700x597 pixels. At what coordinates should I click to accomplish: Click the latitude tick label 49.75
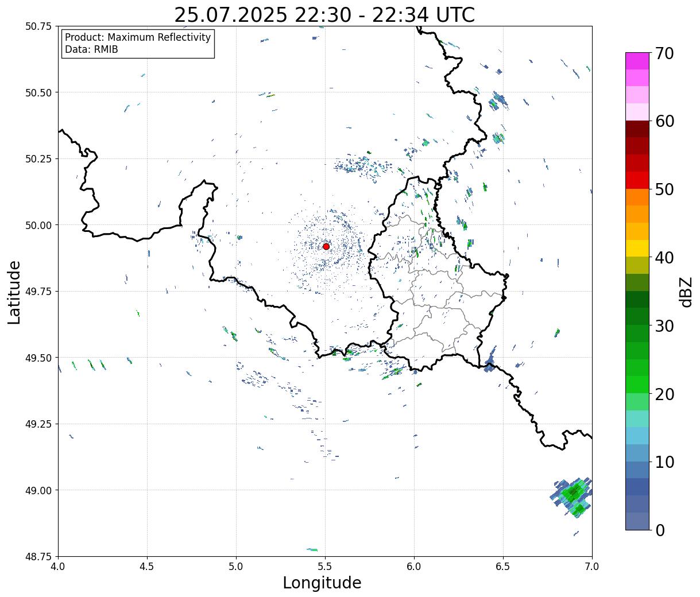(38, 292)
